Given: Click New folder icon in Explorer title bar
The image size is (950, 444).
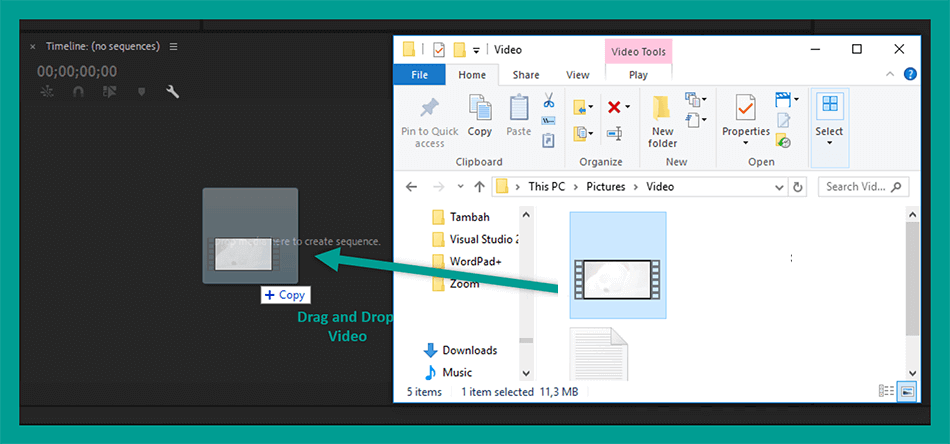Looking at the screenshot, I should click(x=459, y=50).
